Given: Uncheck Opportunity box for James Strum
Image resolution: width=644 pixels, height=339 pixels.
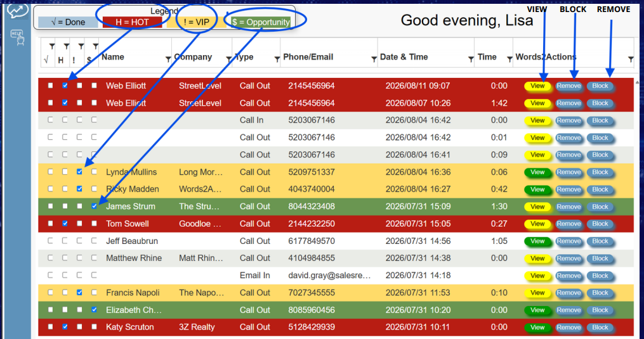Looking at the screenshot, I should (94, 206).
